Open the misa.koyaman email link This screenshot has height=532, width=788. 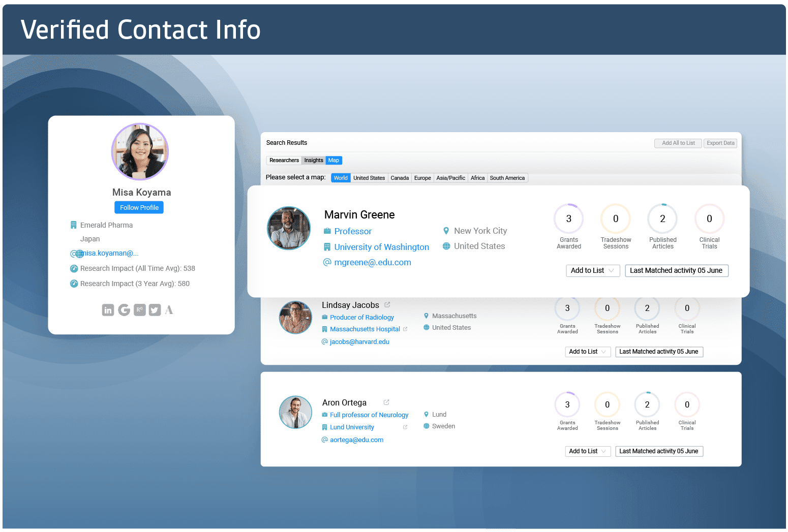tap(109, 254)
